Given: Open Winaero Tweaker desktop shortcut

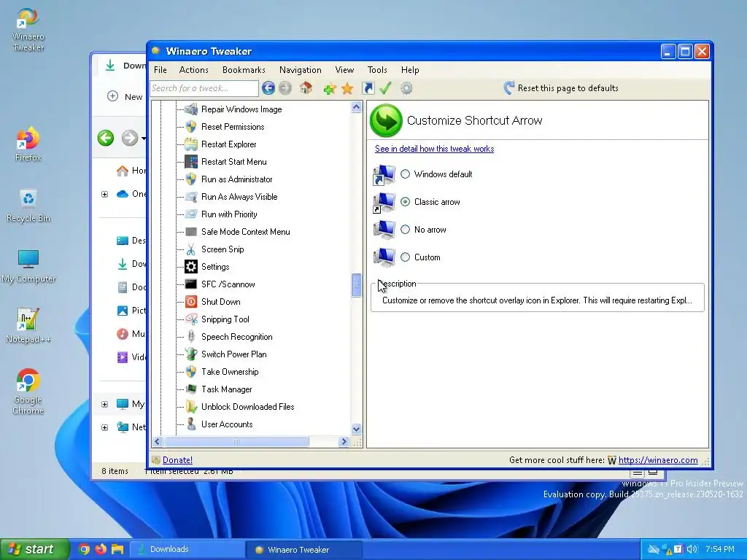Looking at the screenshot, I should click(28, 29).
